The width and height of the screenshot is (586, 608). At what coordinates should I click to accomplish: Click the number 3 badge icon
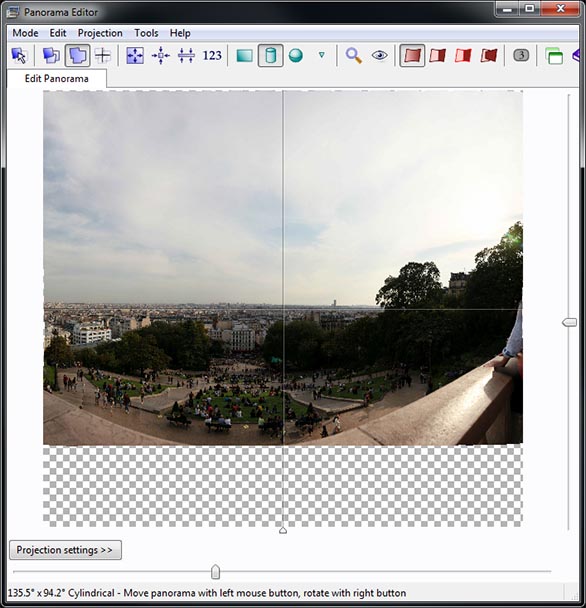coord(521,55)
